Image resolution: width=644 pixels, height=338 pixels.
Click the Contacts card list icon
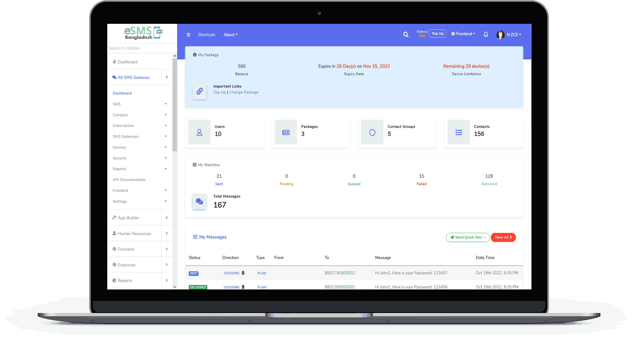pos(459,132)
